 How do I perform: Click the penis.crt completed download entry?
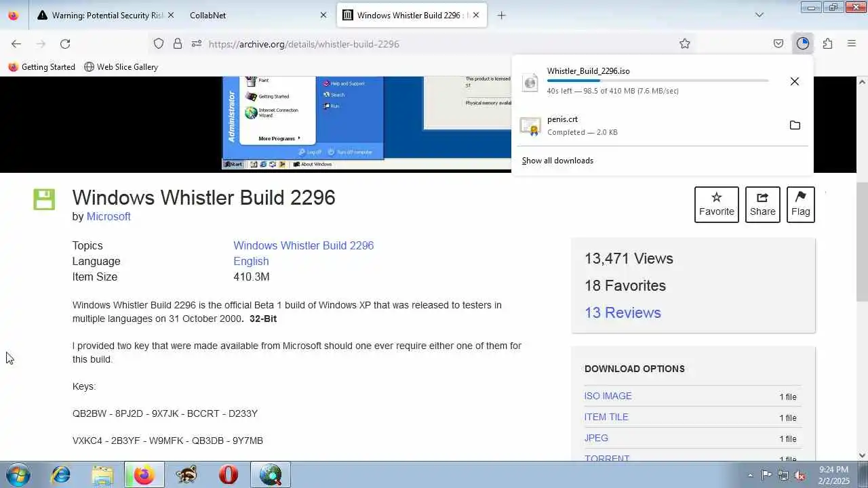(644, 125)
